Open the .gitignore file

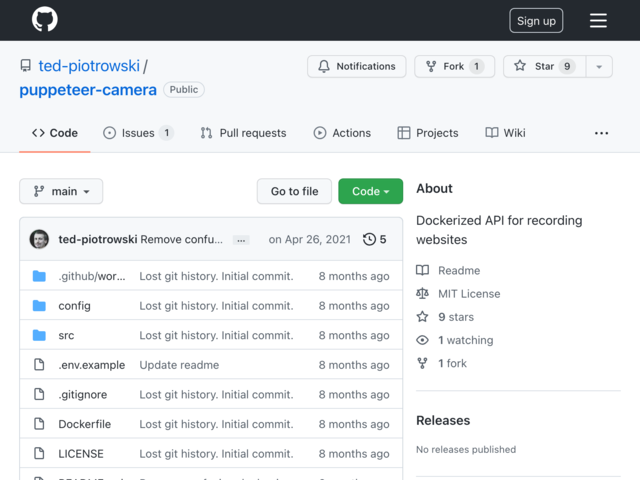point(82,395)
